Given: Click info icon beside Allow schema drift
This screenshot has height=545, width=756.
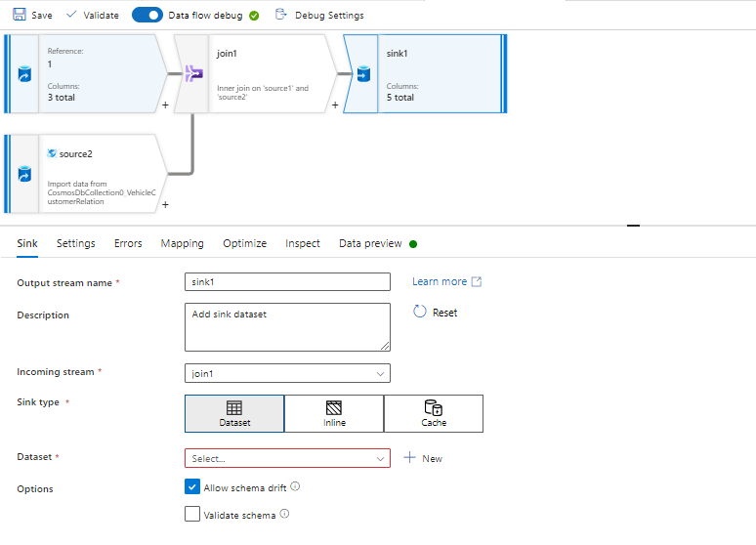Looking at the screenshot, I should pos(295,486).
